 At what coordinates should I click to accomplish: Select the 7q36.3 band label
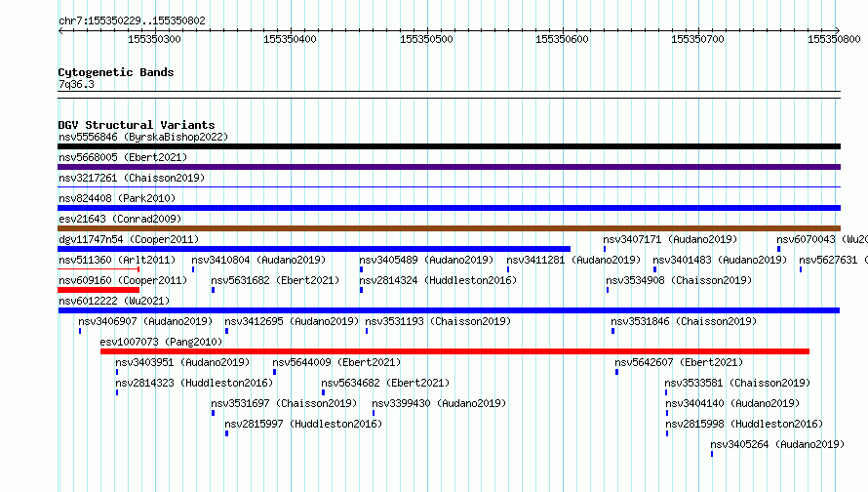tap(76, 84)
